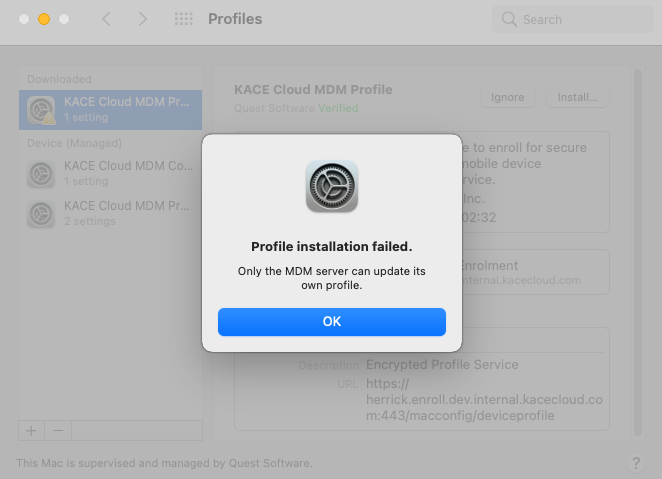Viewport: 662px width, 479px height.
Task: Add a profile with the plus button
Action: [x=31, y=430]
